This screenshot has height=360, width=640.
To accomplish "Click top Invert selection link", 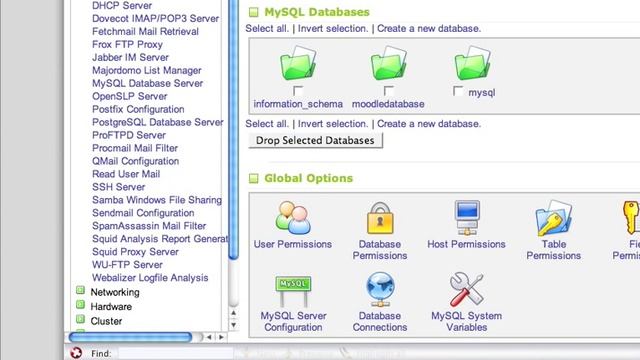I will coord(333,29).
